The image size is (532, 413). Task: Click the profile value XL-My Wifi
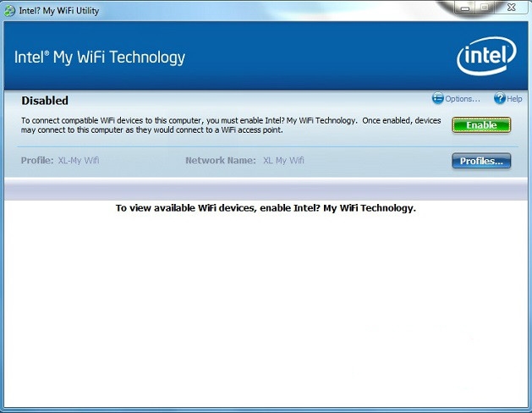click(79, 160)
